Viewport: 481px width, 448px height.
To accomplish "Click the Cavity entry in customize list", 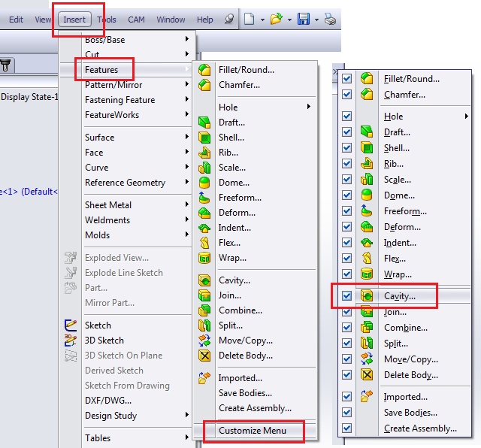I will pyautogui.click(x=399, y=296).
